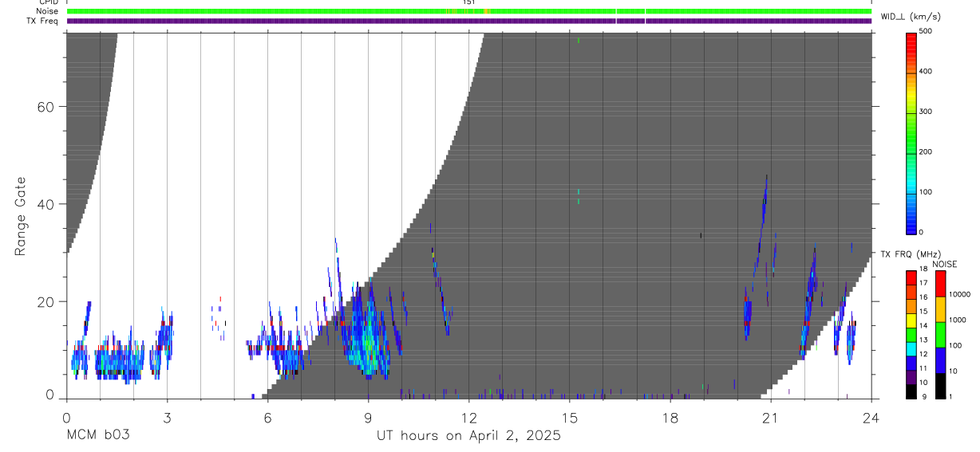Click x-axis tick label '24'
The image size is (980, 452).
pos(871,417)
